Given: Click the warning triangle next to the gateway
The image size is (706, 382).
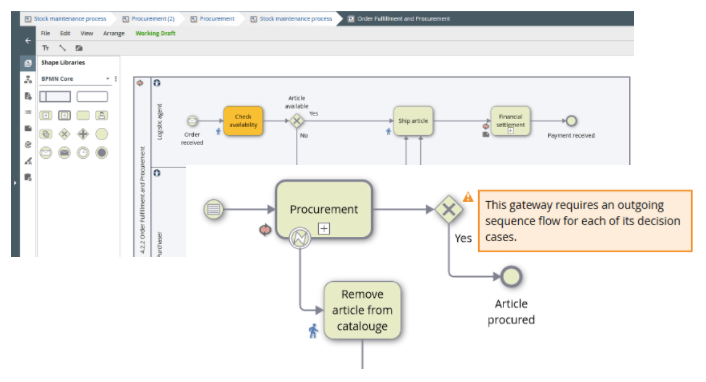Looking at the screenshot, I should pos(468,197).
